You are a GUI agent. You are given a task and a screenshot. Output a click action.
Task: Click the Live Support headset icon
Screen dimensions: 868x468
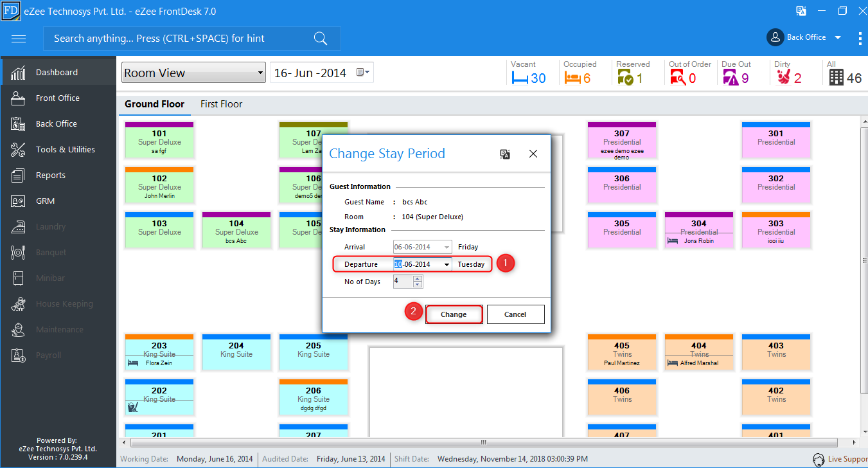coord(819,460)
